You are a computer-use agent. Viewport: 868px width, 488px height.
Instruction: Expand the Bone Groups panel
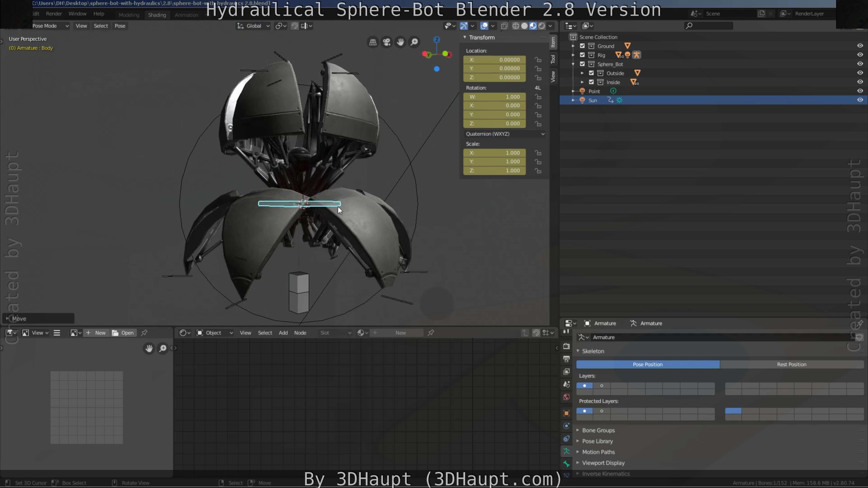tap(578, 430)
